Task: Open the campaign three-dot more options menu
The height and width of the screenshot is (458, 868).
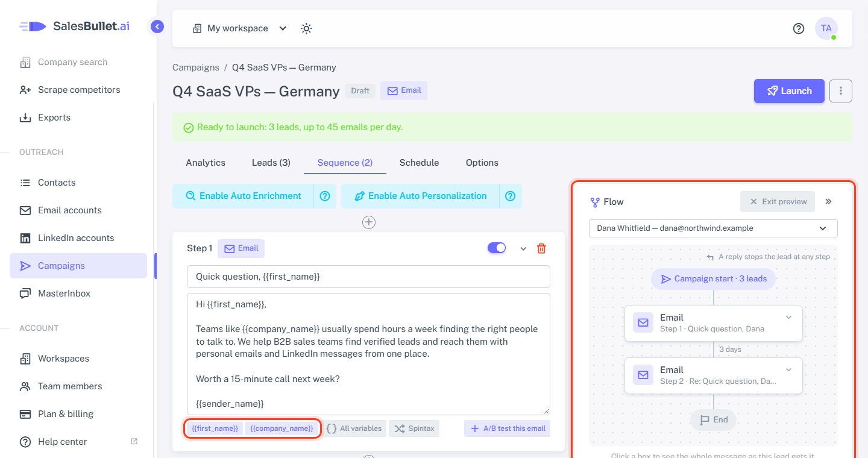Action: tap(841, 91)
